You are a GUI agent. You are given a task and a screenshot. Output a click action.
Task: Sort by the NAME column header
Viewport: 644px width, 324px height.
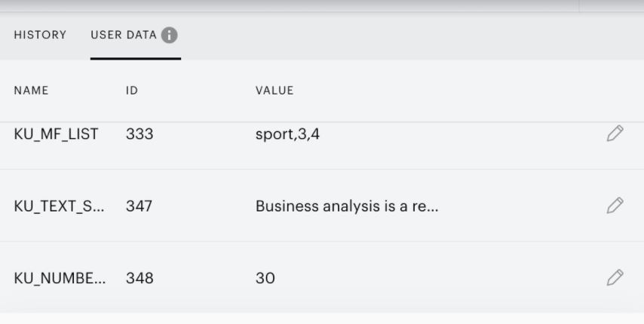(31, 91)
